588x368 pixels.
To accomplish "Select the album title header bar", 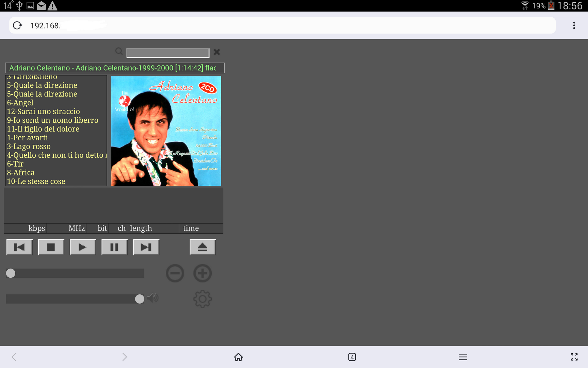I will (115, 68).
